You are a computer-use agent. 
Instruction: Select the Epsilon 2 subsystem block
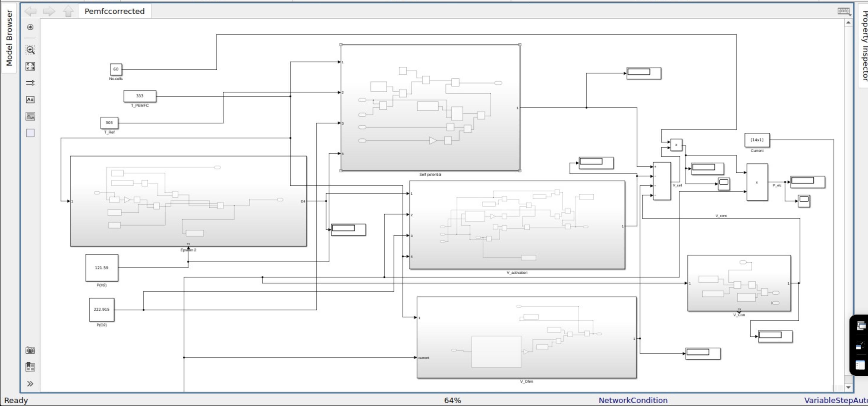pos(188,201)
